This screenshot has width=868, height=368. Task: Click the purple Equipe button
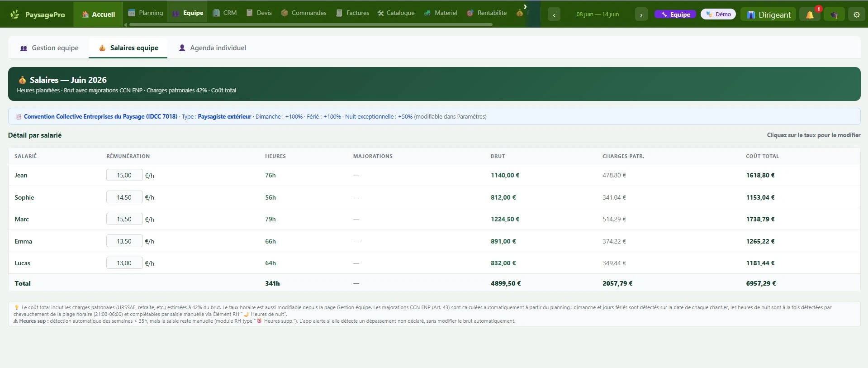coord(675,14)
